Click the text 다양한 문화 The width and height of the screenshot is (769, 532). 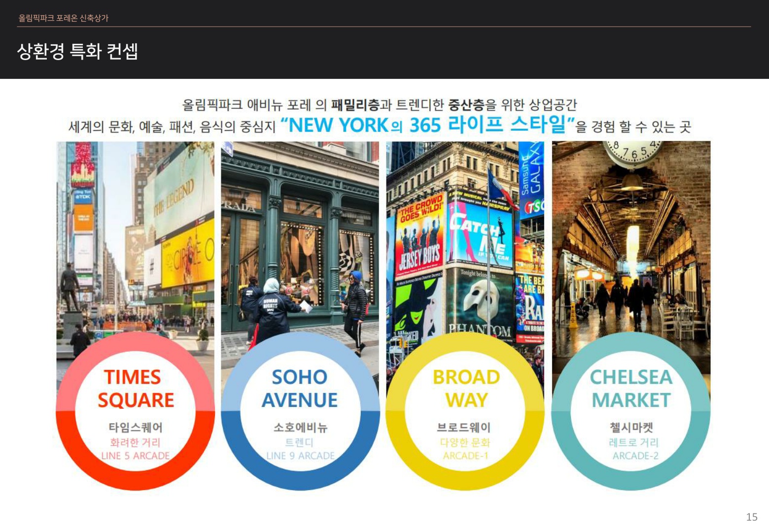pyautogui.click(x=465, y=442)
